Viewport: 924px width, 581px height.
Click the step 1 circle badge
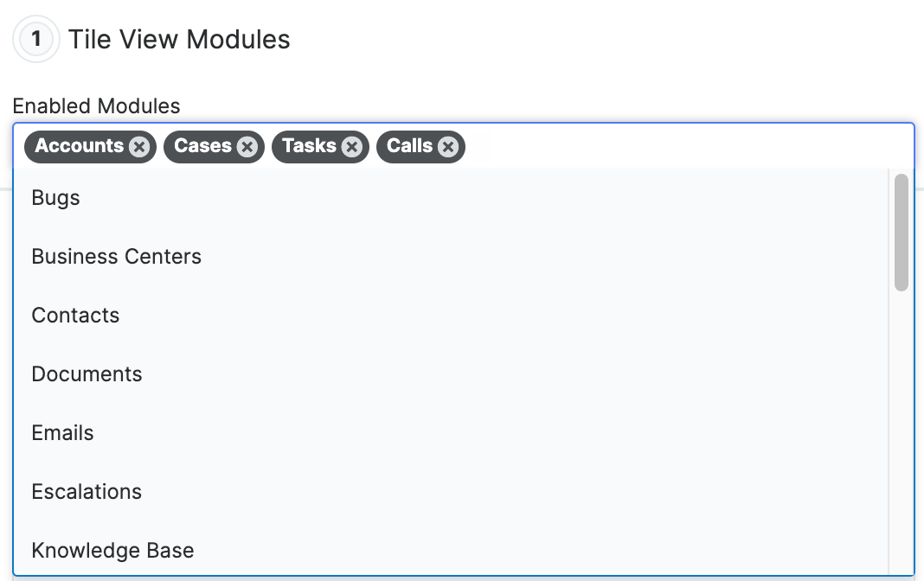pos(36,38)
